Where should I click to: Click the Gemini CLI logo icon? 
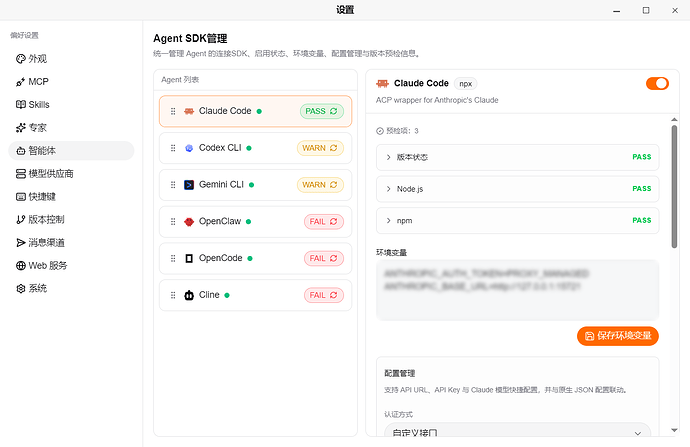click(x=189, y=185)
